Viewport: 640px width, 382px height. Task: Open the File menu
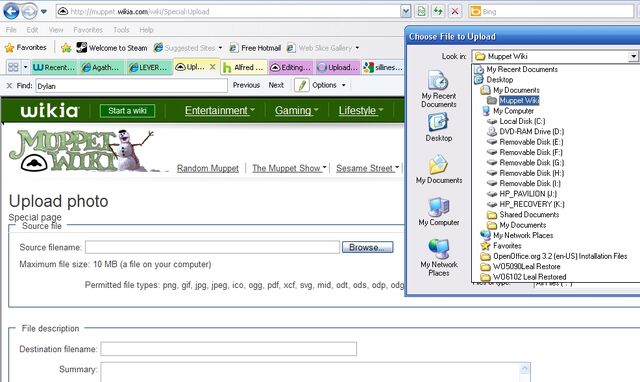point(11,30)
